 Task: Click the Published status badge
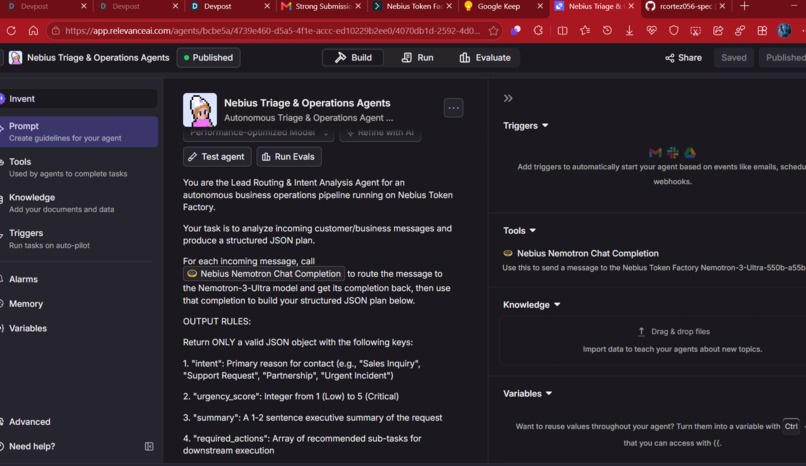208,58
